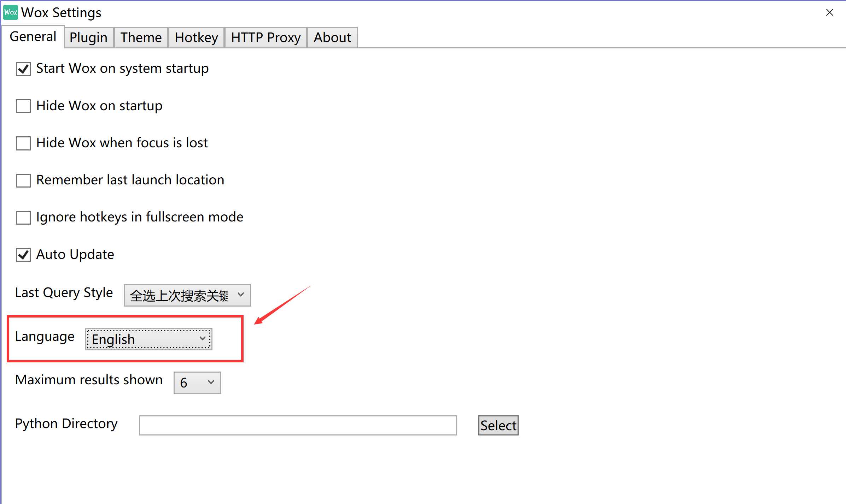Switch to the Hotkey tab

point(197,37)
